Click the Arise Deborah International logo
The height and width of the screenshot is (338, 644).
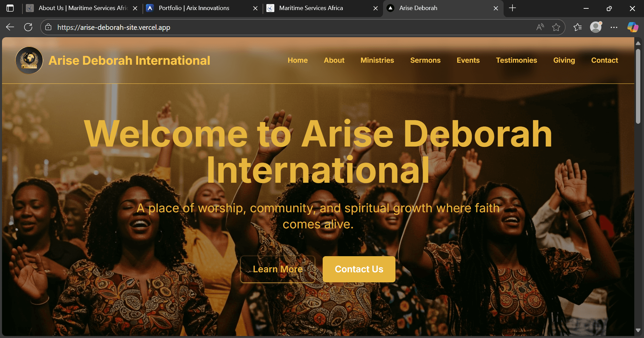tap(30, 60)
